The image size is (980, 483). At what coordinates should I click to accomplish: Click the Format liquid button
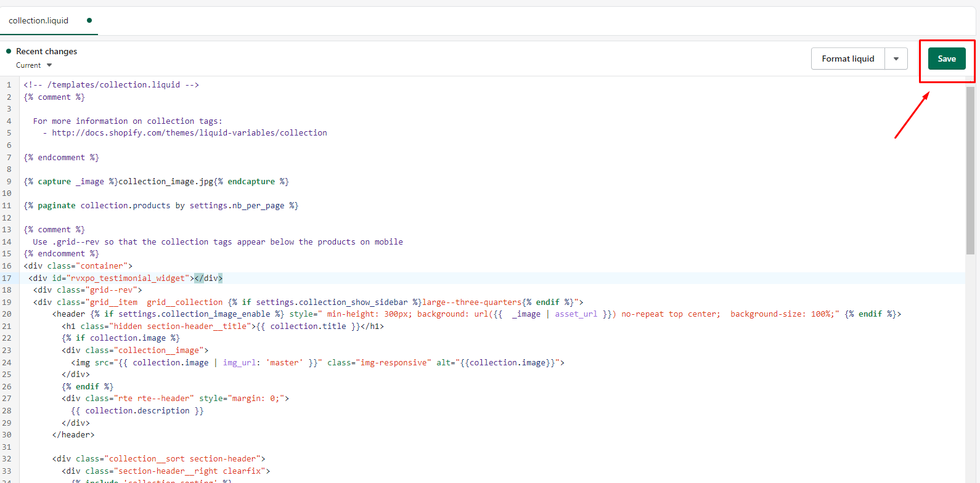click(848, 59)
